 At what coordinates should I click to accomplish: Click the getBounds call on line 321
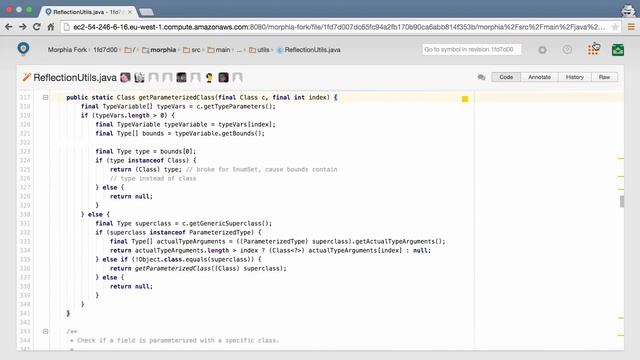(x=239, y=133)
